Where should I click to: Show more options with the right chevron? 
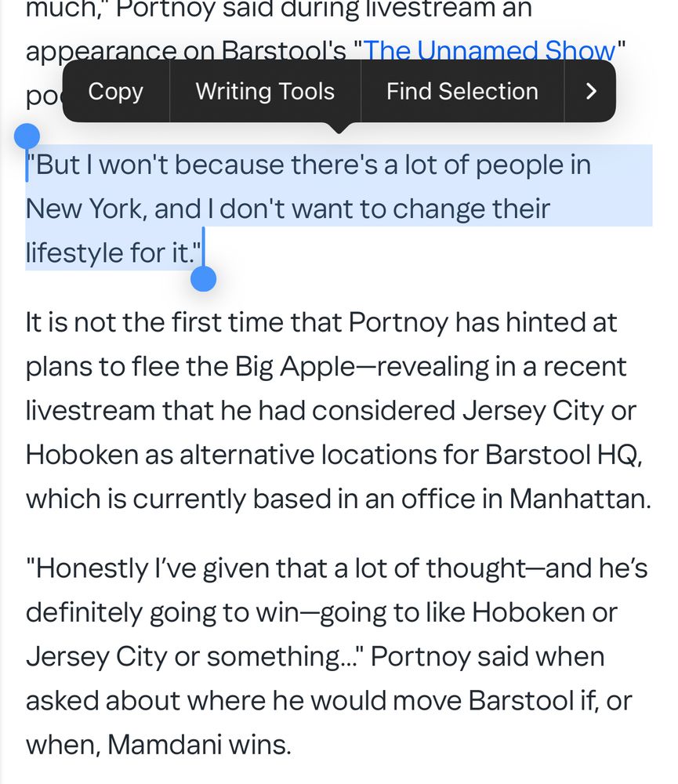[x=590, y=92]
